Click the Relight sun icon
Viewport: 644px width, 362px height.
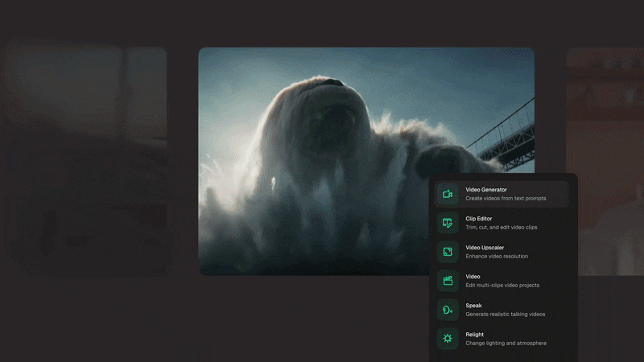pos(448,339)
